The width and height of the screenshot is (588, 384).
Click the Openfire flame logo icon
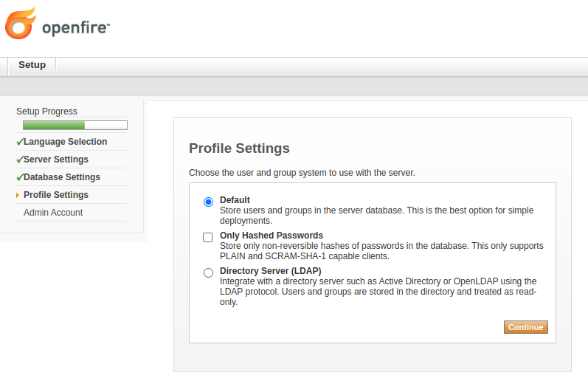coord(20,24)
